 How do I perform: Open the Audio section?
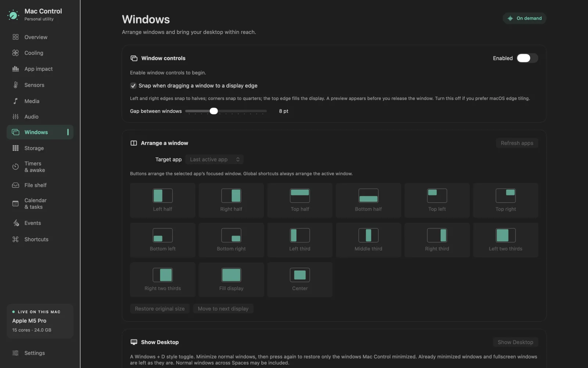[40, 117]
